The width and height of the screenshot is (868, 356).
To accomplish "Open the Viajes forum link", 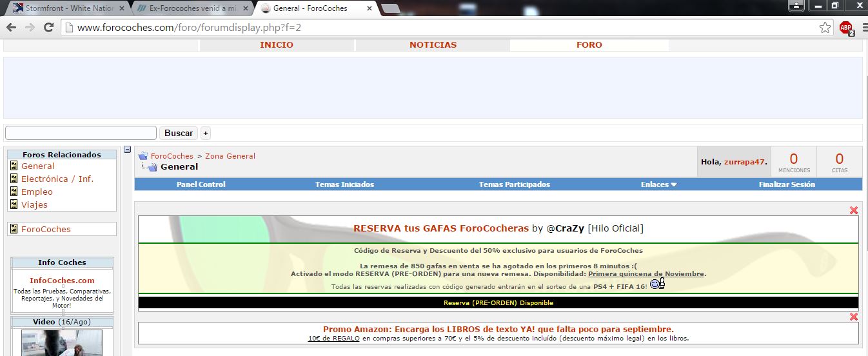I will (x=34, y=204).
